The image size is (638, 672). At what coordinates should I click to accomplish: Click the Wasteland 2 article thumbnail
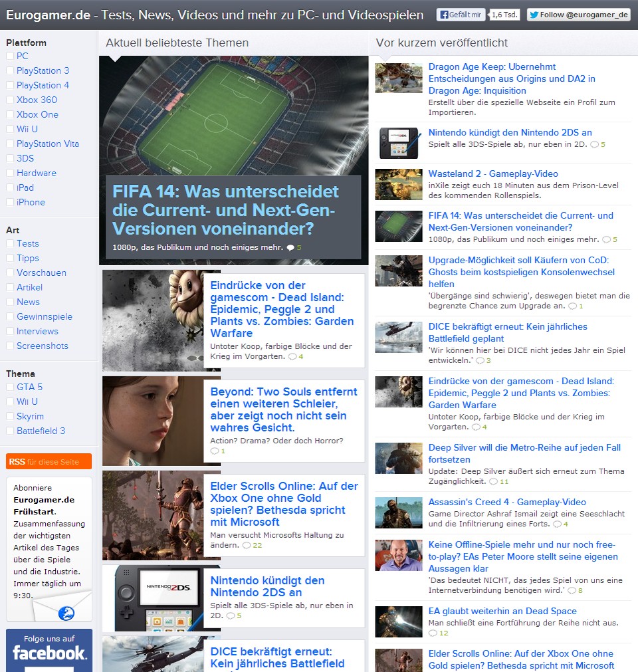pos(399,184)
